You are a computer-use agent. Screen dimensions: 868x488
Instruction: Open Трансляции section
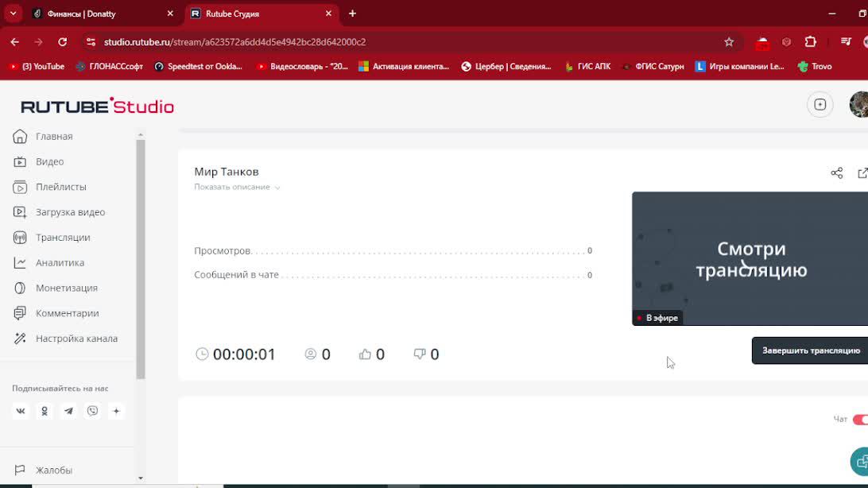[x=63, y=238]
